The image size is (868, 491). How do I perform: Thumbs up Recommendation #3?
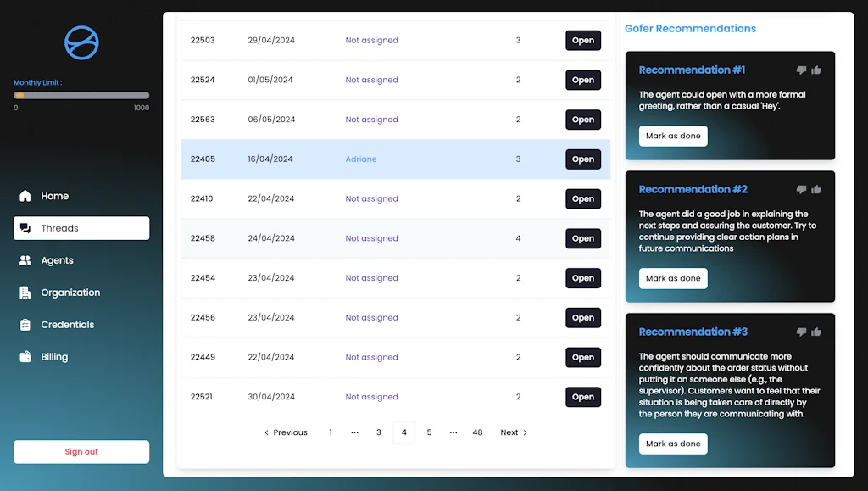pos(816,332)
